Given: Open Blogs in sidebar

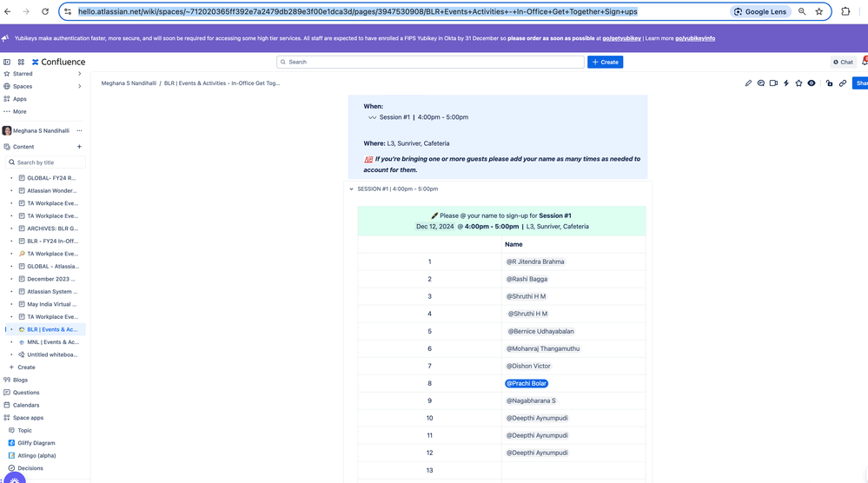Looking at the screenshot, I should [x=20, y=380].
